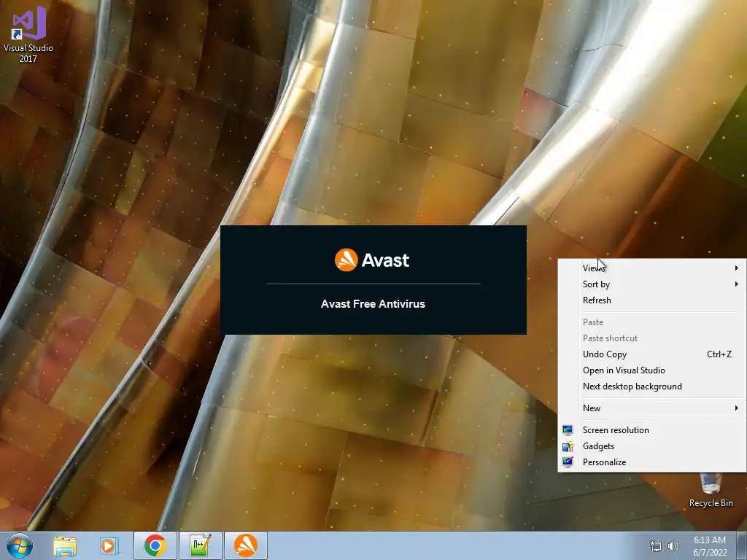Open Windows Explorer from the taskbar

(x=65, y=546)
